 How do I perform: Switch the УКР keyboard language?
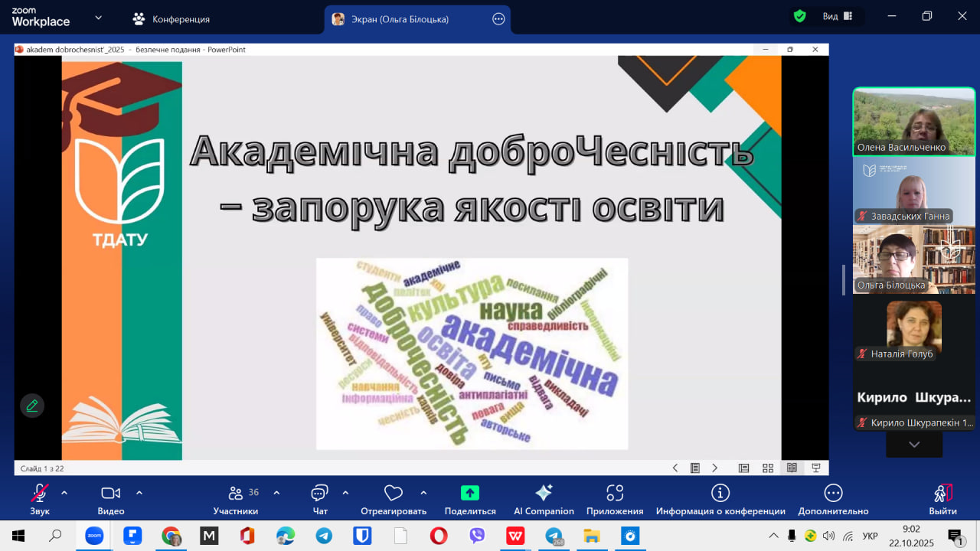870,536
